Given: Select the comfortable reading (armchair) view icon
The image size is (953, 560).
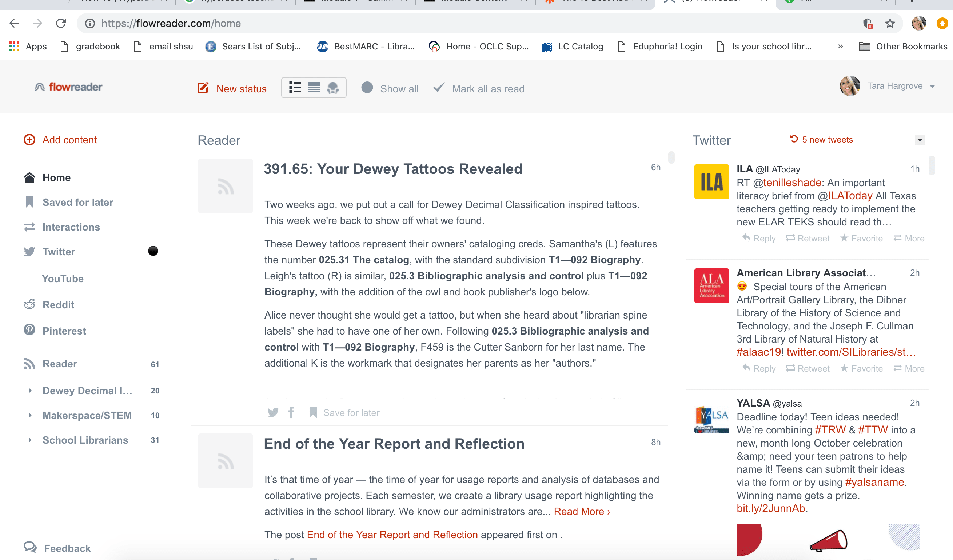Looking at the screenshot, I should (x=333, y=88).
